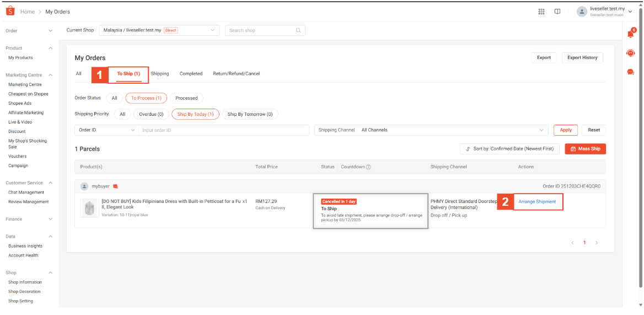Click Home in the breadcrumb
This screenshot has height=315, width=644.
click(28, 12)
